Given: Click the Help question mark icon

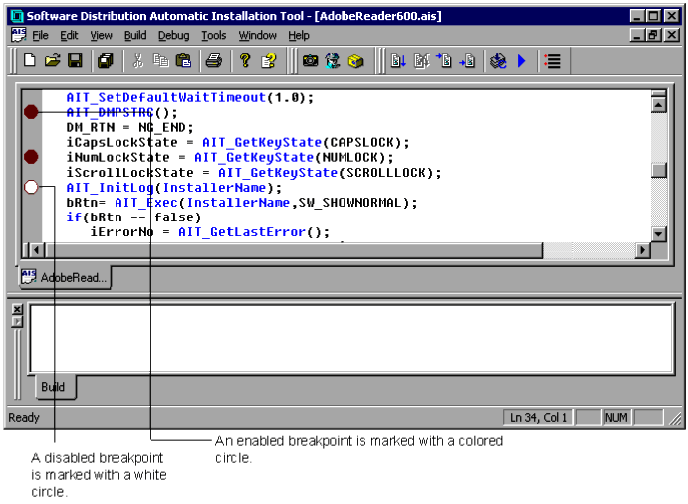Looking at the screenshot, I should 244,61.
